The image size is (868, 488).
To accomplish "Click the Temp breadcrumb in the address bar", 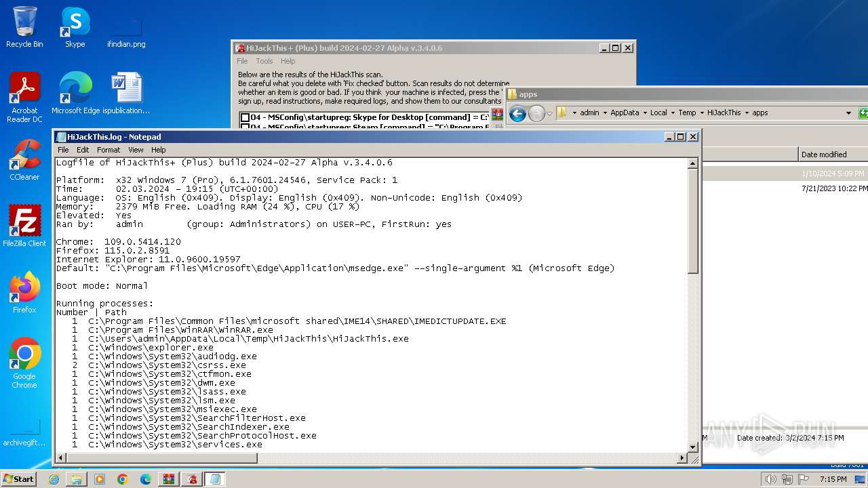I will pos(687,113).
